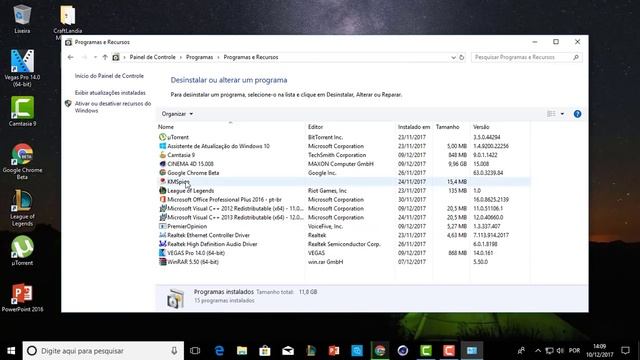Open the help question mark icon
The image size is (640, 360).
pos(577,114)
